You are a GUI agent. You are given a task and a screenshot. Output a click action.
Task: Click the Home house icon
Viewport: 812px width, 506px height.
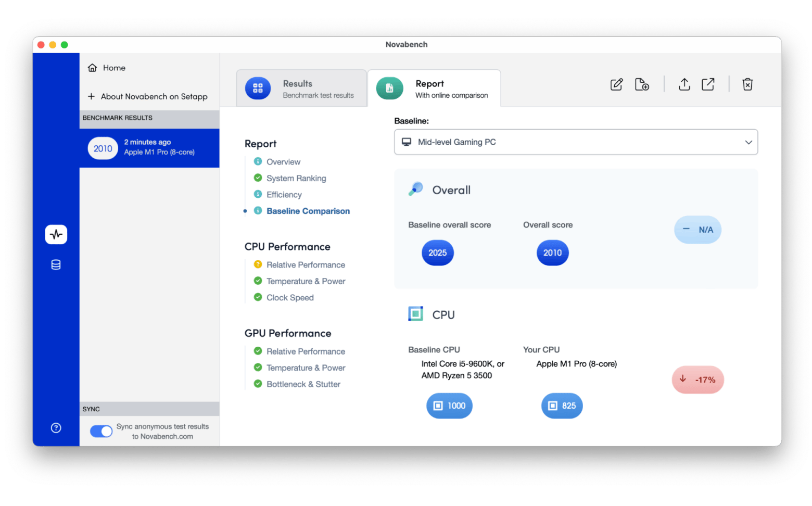point(92,68)
